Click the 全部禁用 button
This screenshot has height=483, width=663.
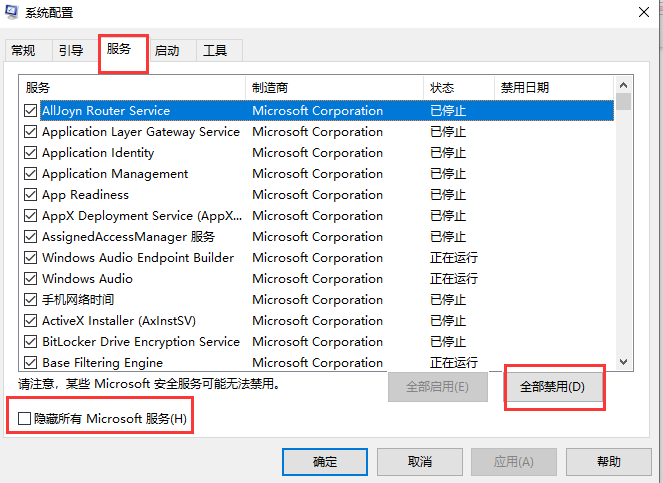coord(553,387)
